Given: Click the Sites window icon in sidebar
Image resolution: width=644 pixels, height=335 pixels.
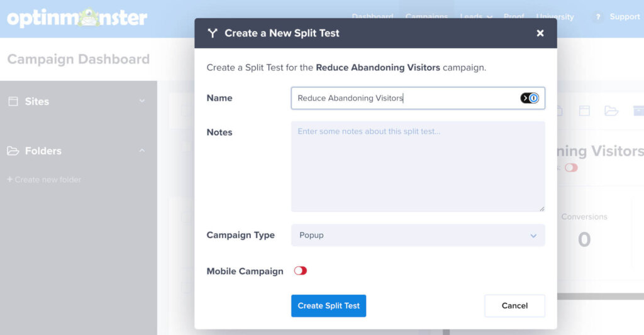Looking at the screenshot, I should (13, 101).
